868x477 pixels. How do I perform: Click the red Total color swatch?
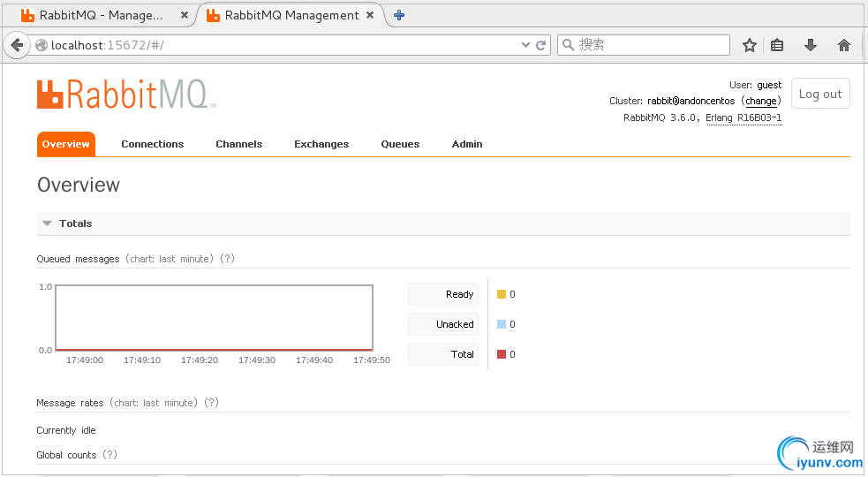[502, 354]
